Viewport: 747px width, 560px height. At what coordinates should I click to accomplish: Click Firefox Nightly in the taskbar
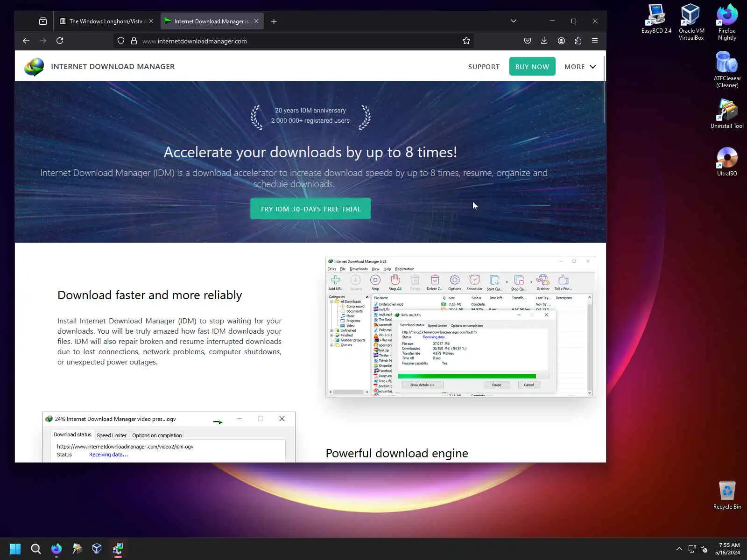(56, 549)
